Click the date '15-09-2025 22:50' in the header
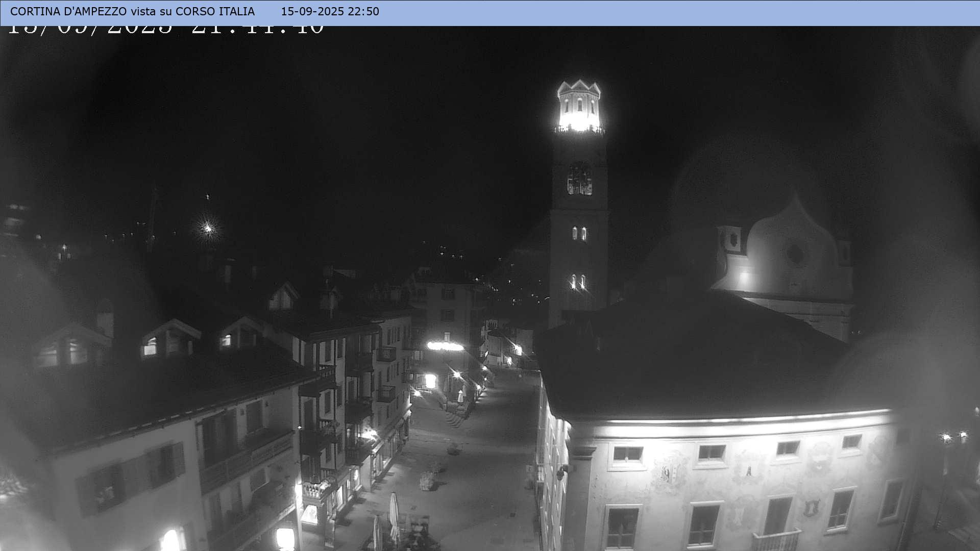 pos(330,11)
